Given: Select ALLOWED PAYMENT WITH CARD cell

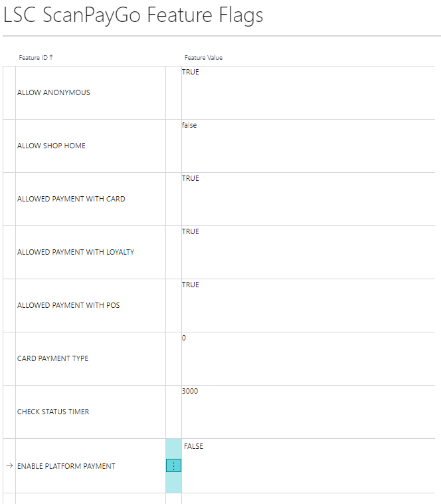Looking at the screenshot, I should pos(71,199).
